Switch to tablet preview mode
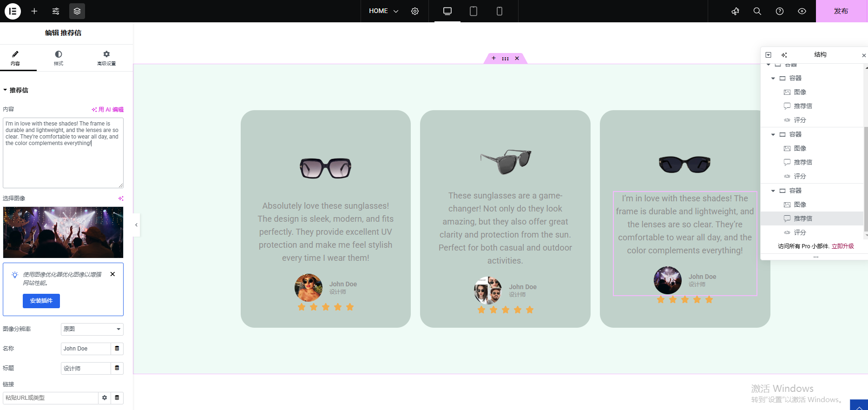 [473, 11]
